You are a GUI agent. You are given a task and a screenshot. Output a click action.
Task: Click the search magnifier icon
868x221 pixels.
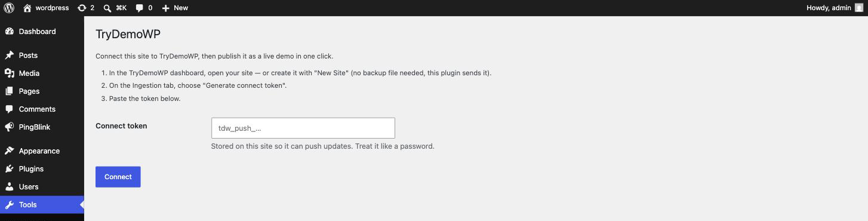click(107, 8)
